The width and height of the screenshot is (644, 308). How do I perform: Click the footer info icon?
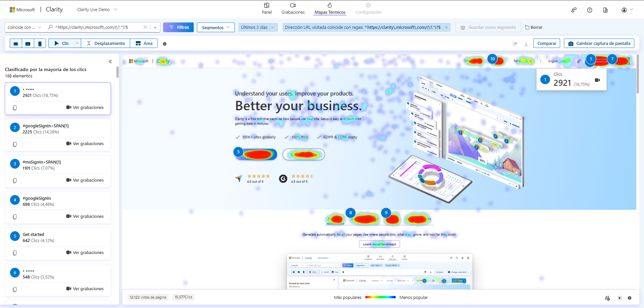point(630,298)
